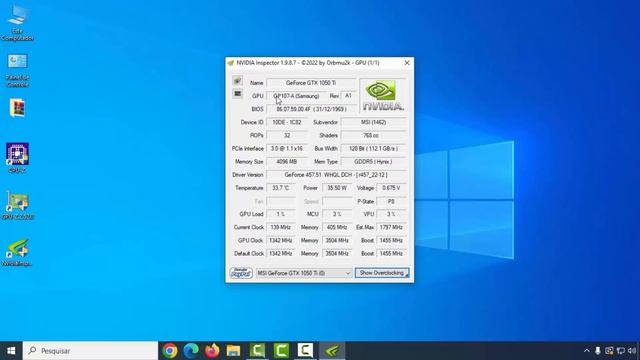The height and width of the screenshot is (360, 640).
Task: Click the small icon button beside GPU field
Action: click(237, 94)
